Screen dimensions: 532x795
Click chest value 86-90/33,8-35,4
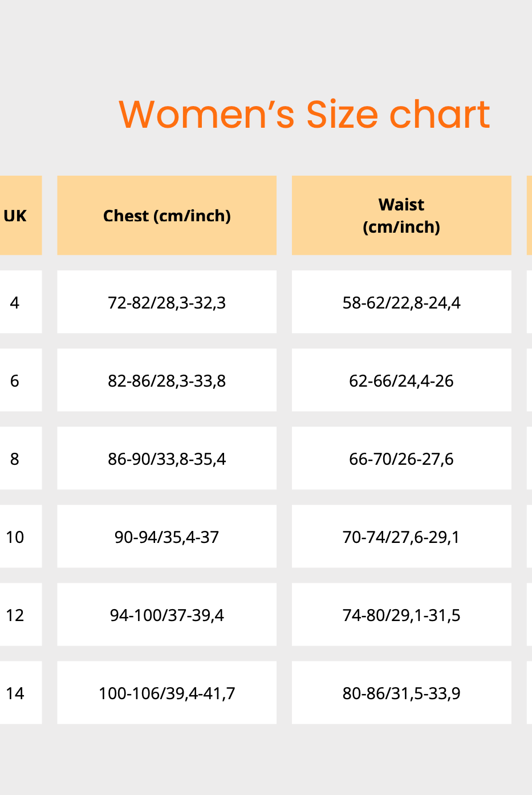tap(166, 459)
